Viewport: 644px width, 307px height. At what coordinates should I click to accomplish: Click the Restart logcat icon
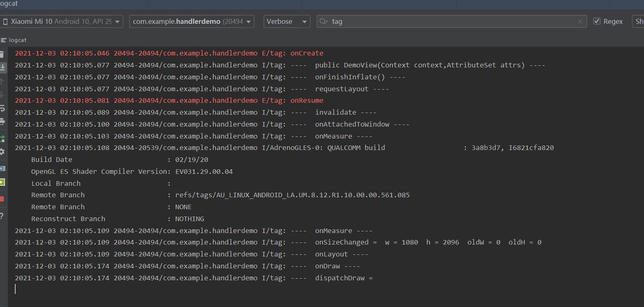coord(2,138)
